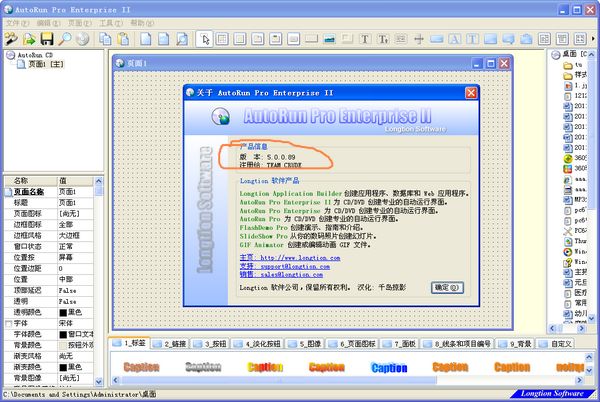The image size is (600, 402).
Task: Click black swatch of 字体颜色 property
Action: click(x=63, y=334)
